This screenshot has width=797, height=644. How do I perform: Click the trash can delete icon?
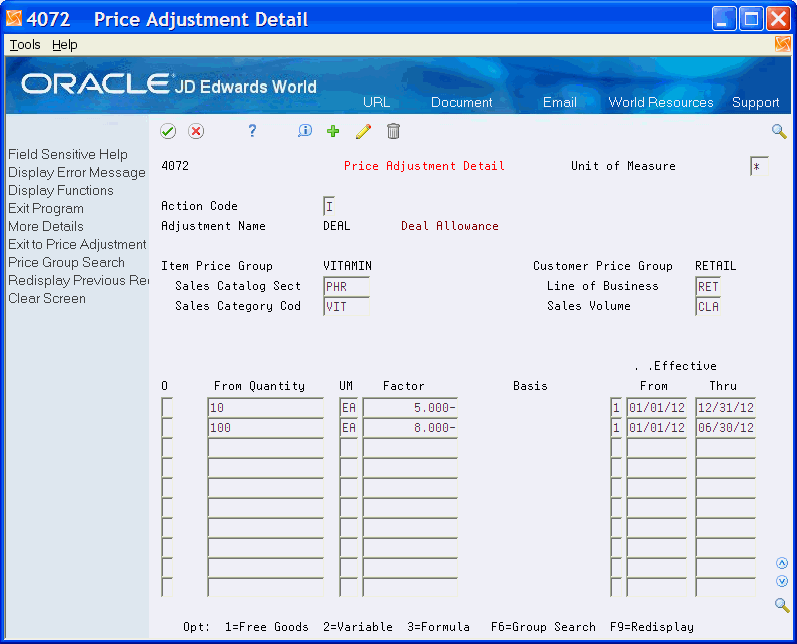coord(393,131)
